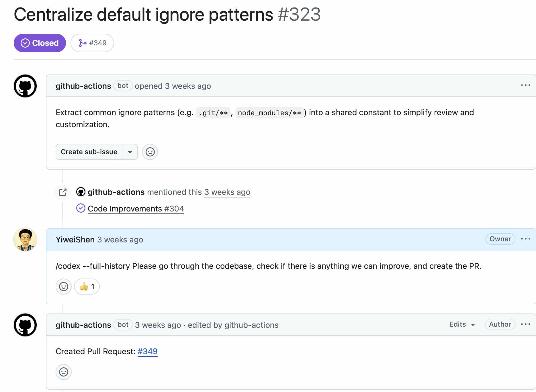The height and width of the screenshot is (392, 536).
Task: Open options on the Created Pull Request comment
Action: click(525, 324)
